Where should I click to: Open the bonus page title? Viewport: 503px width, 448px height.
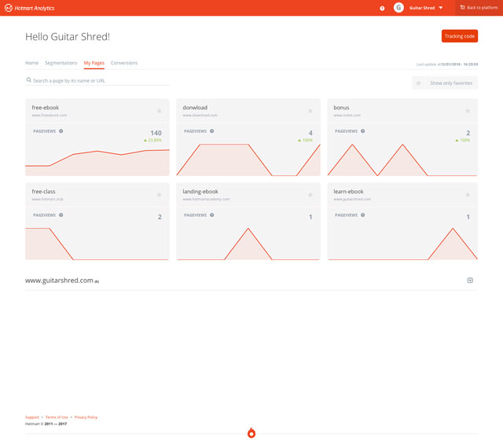click(341, 108)
